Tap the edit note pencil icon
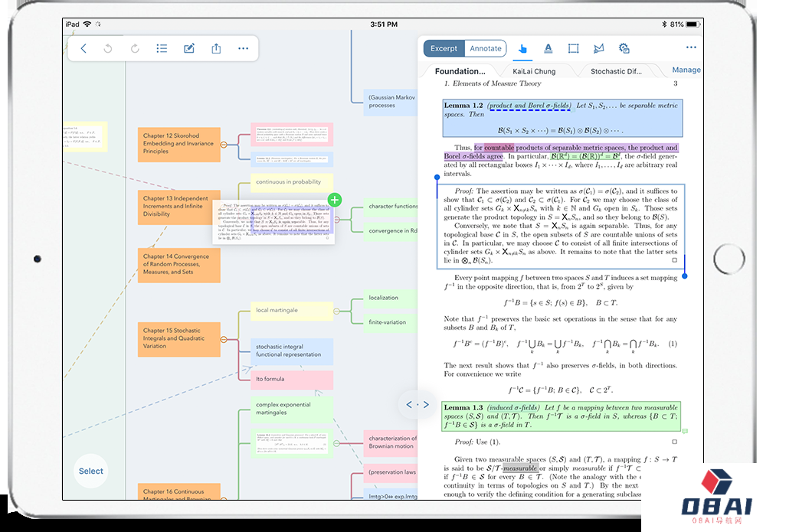The image size is (799, 532). (189, 48)
